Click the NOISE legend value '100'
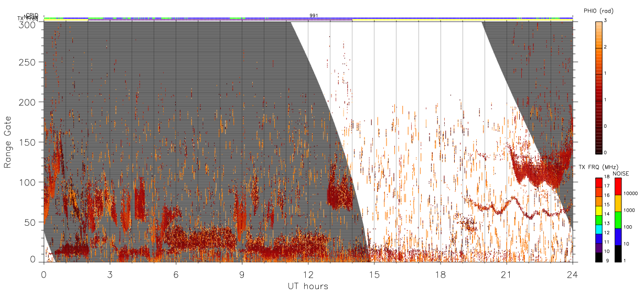The height and width of the screenshot is (297, 644). pos(628,228)
